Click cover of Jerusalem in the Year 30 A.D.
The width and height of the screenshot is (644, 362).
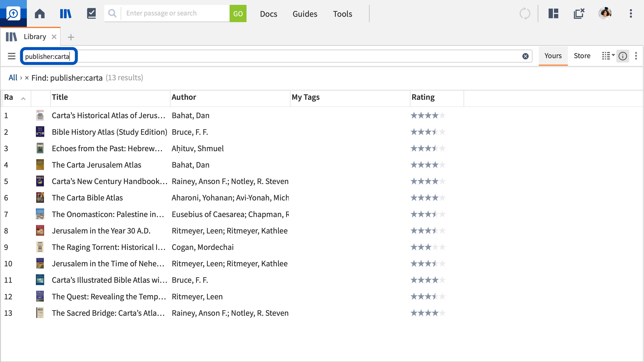tap(40, 231)
